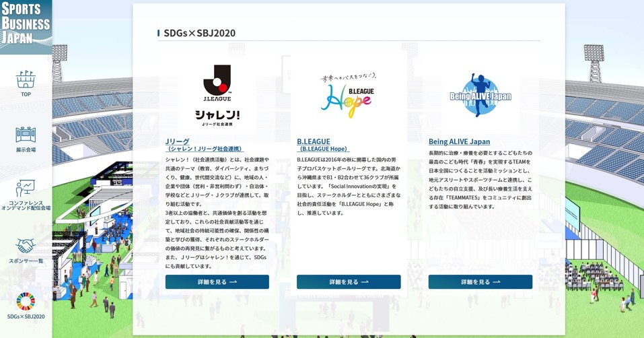This screenshot has height=338, width=644.
Task: Click 詳細を見る under Being ALIVE Japan card
Action: point(480,282)
